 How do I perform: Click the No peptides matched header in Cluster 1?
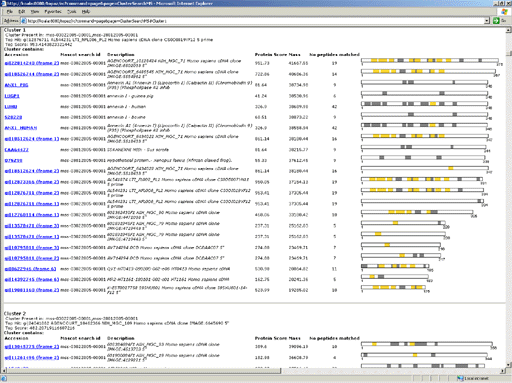coord(334,54)
